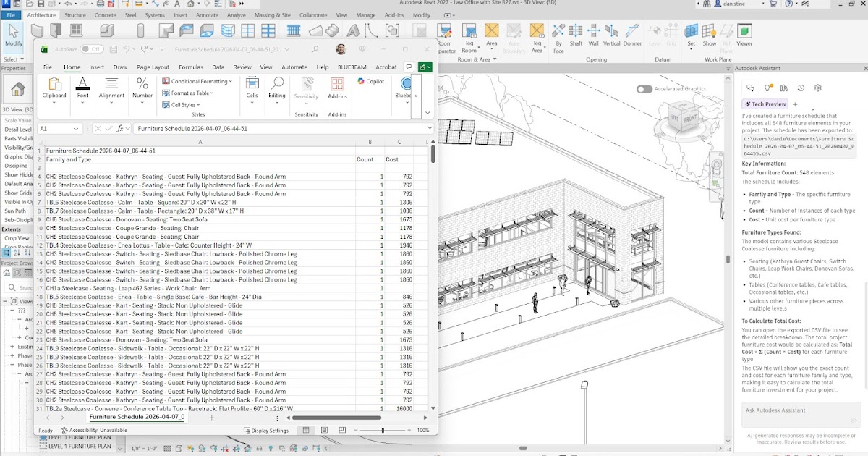This screenshot has width=868, height=456.
Task: Open the work plane Viewer
Action: coord(744,35)
